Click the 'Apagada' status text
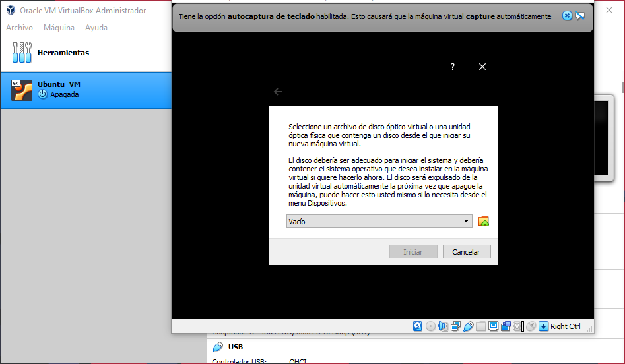 65,94
